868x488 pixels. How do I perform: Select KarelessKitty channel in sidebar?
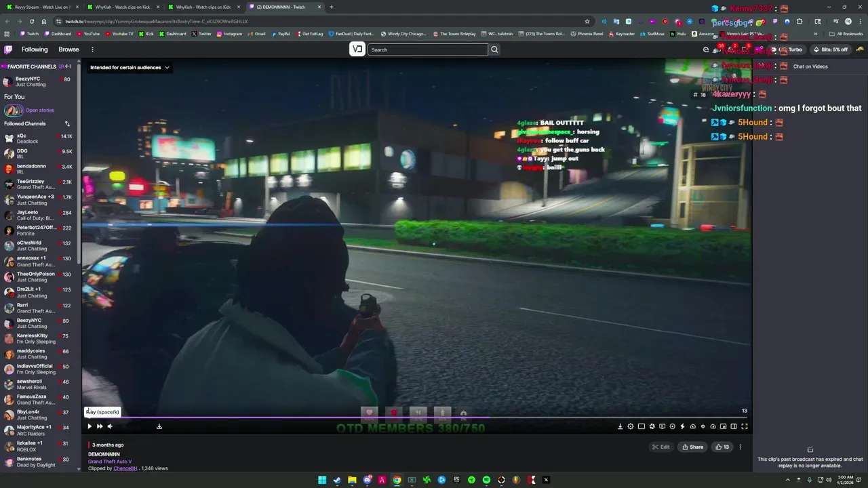[39, 338]
